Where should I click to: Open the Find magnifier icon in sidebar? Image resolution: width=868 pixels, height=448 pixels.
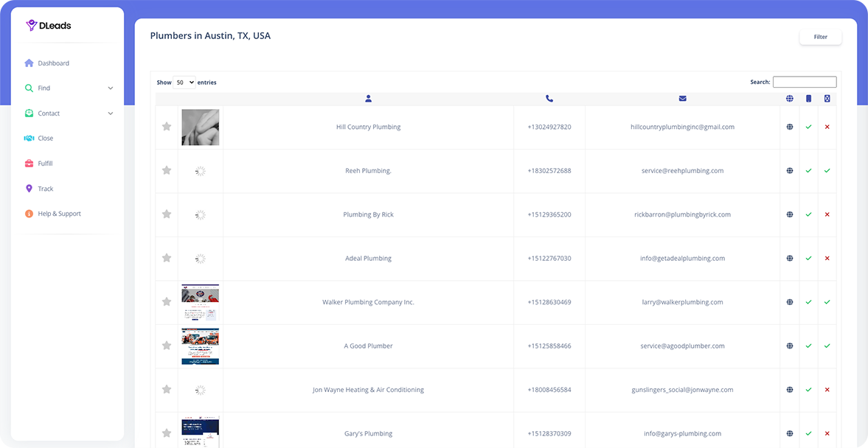point(29,88)
